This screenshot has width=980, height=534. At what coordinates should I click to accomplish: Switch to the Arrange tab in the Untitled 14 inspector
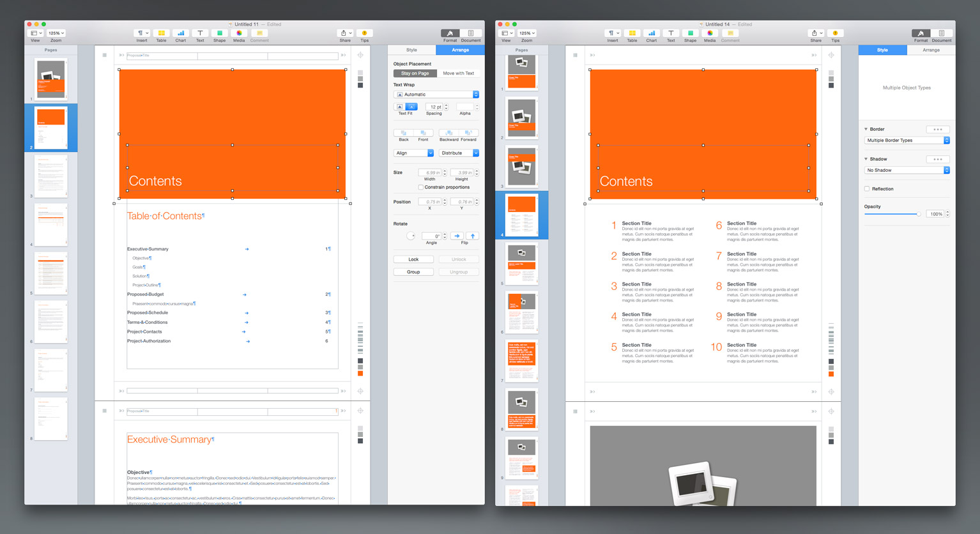pyautogui.click(x=931, y=50)
